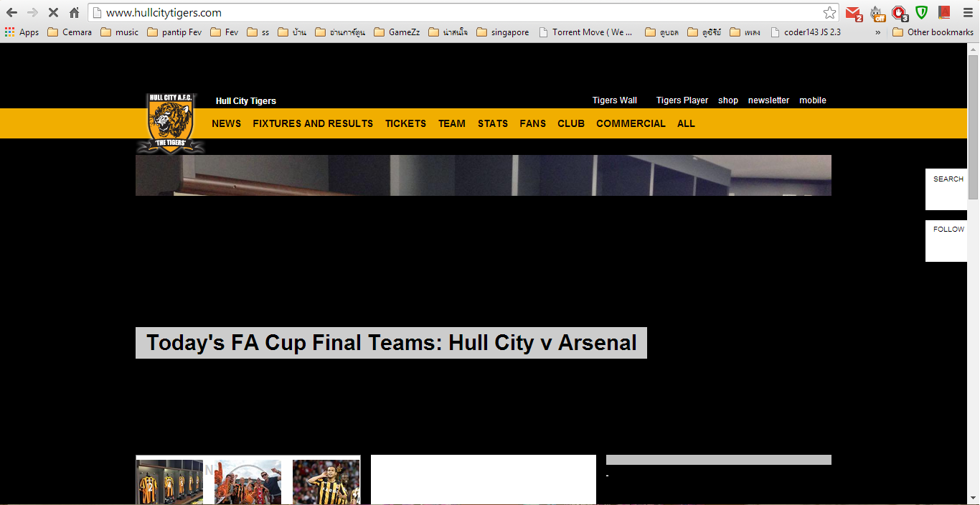Open the red book extension icon

(944, 12)
